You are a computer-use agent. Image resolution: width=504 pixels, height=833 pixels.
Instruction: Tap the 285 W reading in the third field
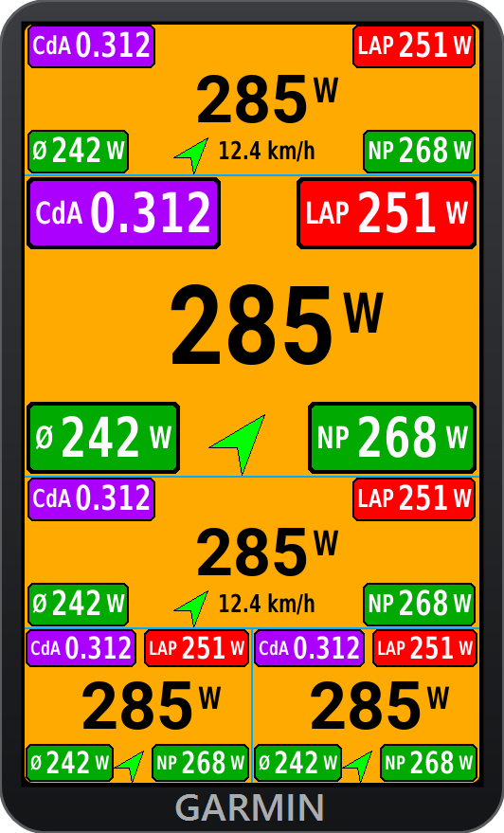[266, 553]
